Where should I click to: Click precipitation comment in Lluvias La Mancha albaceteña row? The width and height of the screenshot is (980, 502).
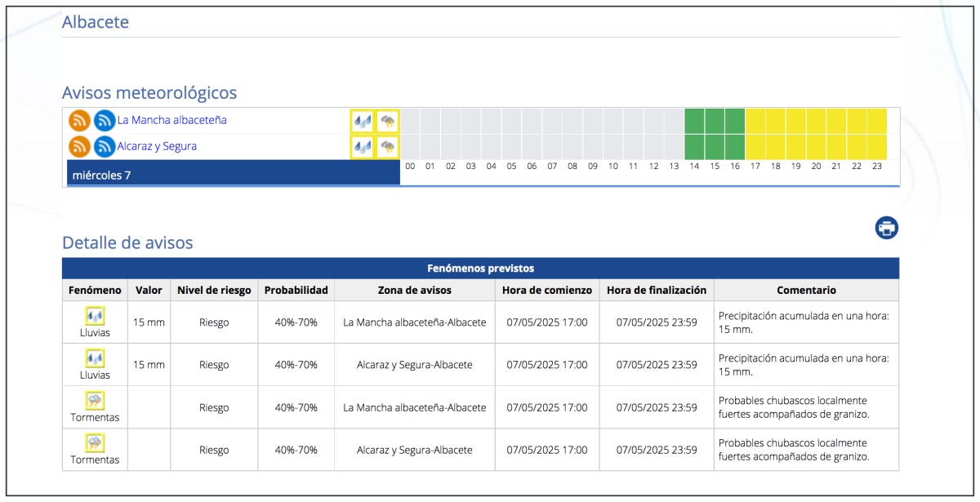click(x=804, y=322)
